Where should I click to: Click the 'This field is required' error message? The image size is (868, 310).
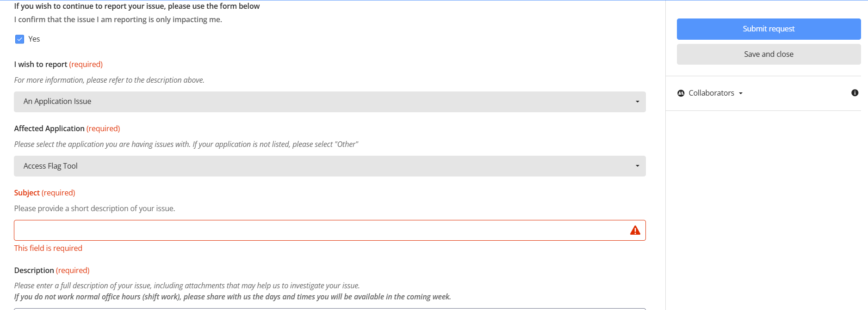point(48,248)
